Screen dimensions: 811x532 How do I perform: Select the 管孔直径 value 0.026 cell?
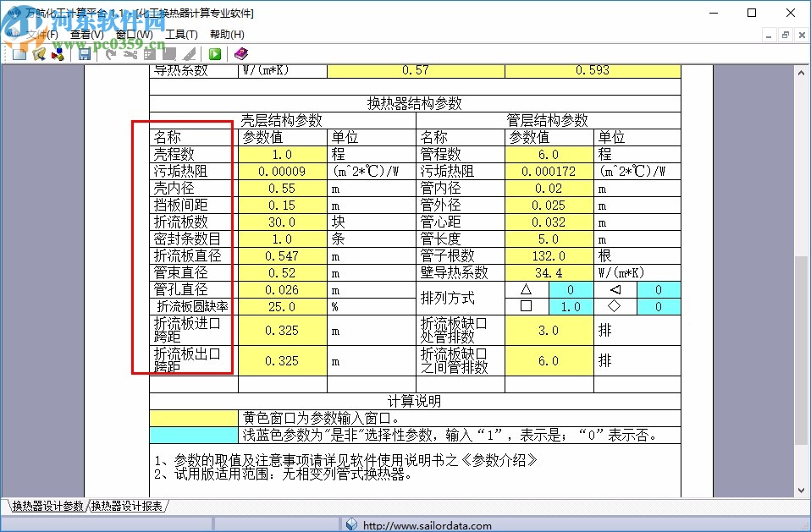pyautogui.click(x=283, y=290)
